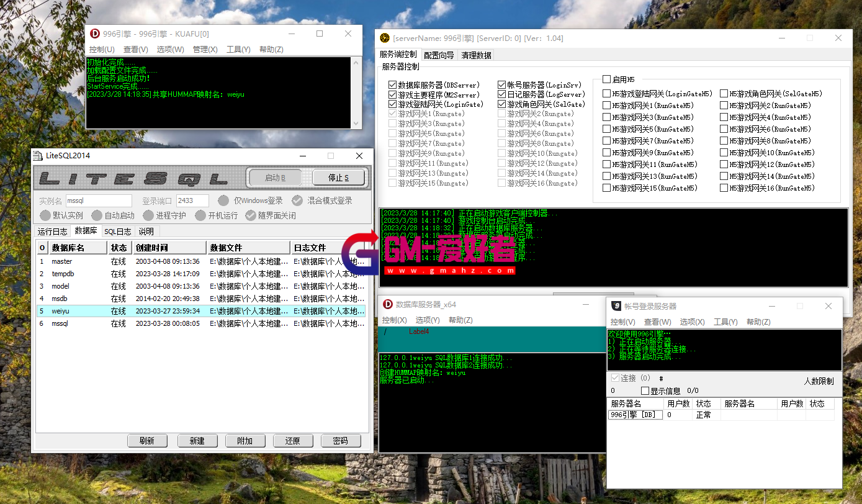Uncheck 帐号服务器(LoginSrv) checkbox
Viewport: 862px width, 504px height.
pos(502,85)
